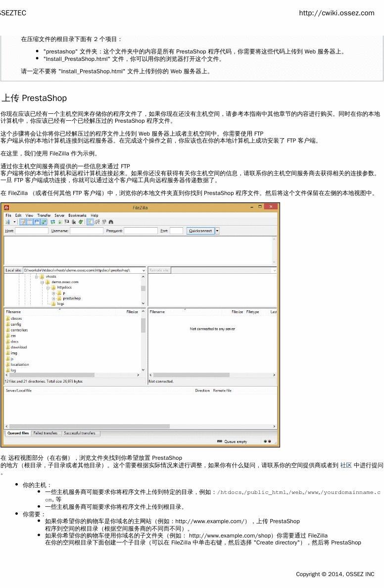The image size is (384, 588).
Task: Toggle transfer queue display
Action: 44,222
